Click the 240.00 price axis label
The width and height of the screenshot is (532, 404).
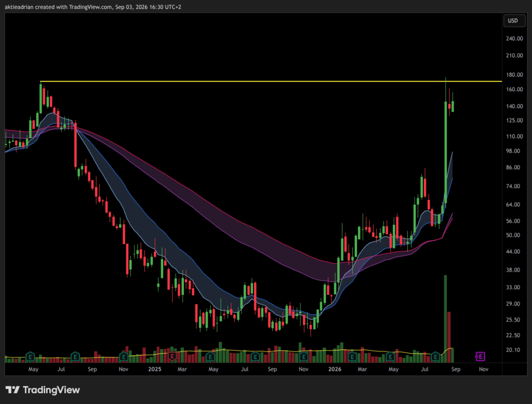pyautogui.click(x=514, y=38)
